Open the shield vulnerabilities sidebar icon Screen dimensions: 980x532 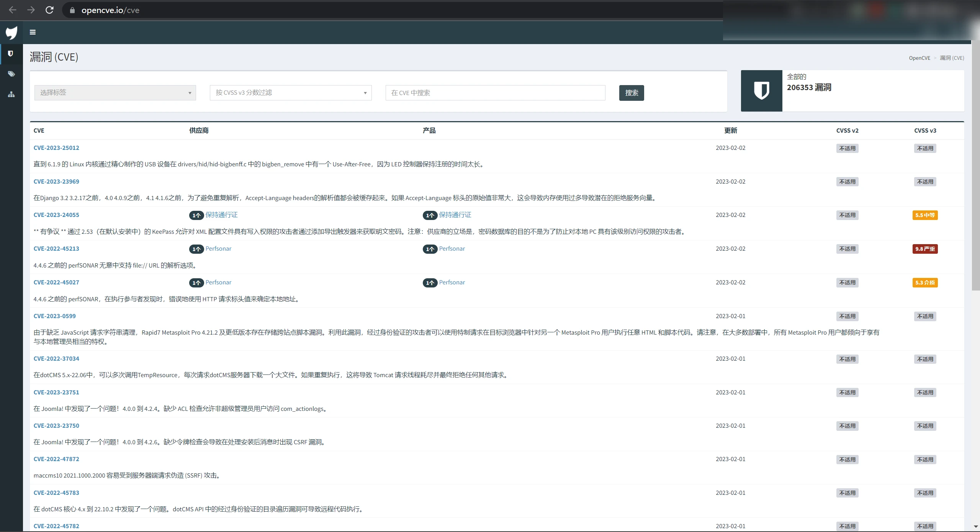coord(11,54)
